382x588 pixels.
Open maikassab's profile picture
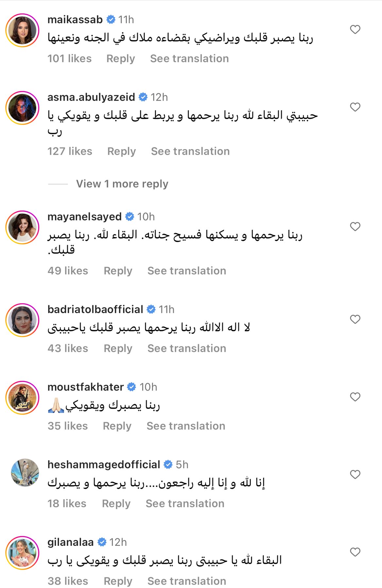tap(22, 30)
